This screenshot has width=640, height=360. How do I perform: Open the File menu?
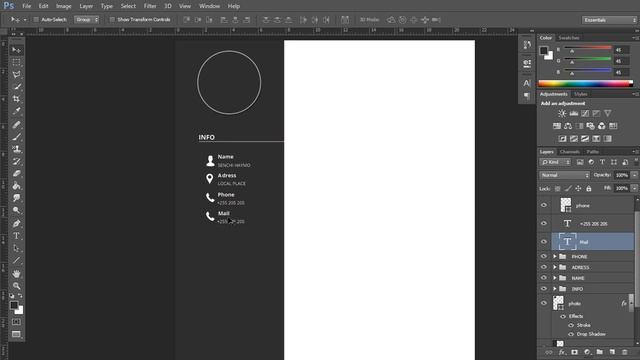tap(27, 6)
